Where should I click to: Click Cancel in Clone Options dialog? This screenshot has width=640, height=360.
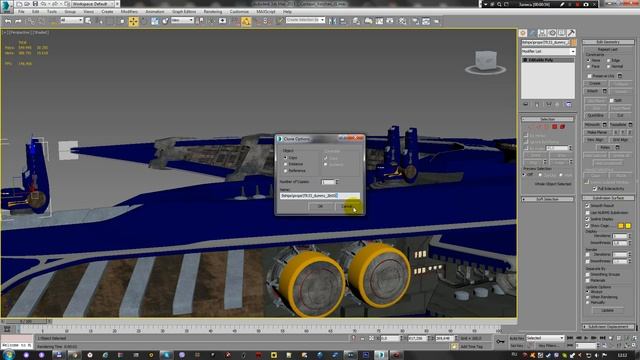[x=347, y=207]
